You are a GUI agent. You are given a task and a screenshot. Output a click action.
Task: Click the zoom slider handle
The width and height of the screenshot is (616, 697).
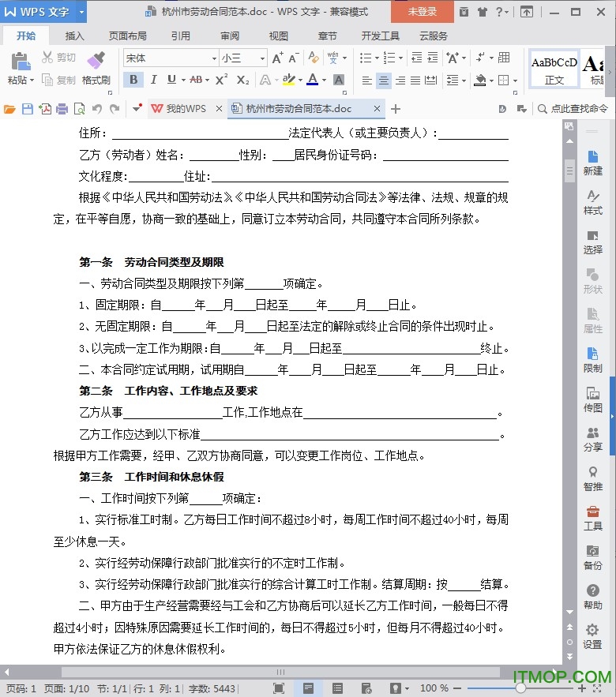pyautogui.click(x=520, y=688)
